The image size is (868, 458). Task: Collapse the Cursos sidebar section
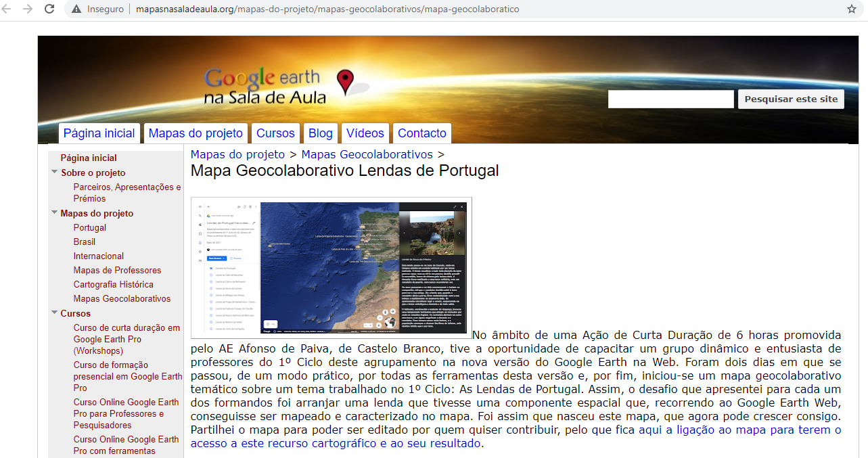click(x=54, y=313)
